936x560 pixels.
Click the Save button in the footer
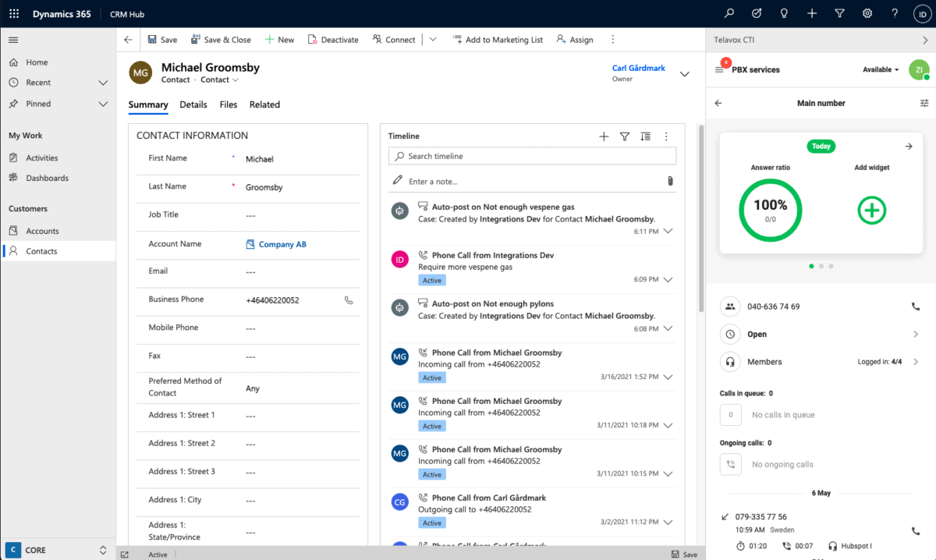[x=683, y=555]
